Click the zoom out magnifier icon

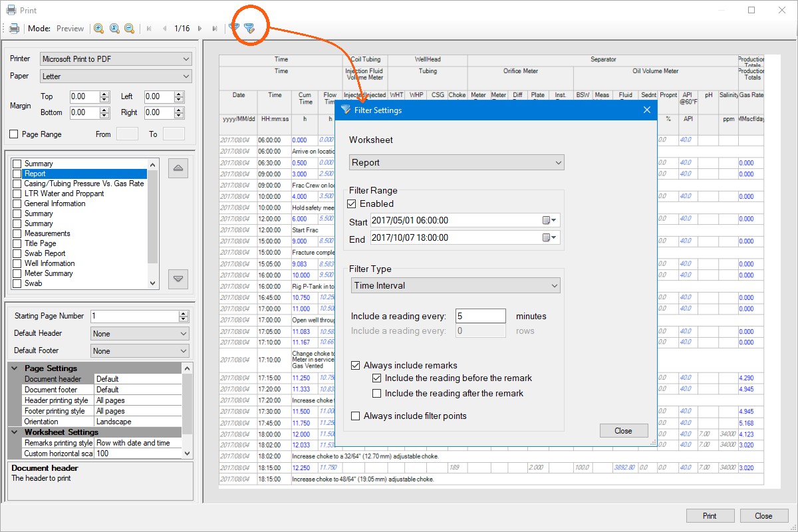129,29
